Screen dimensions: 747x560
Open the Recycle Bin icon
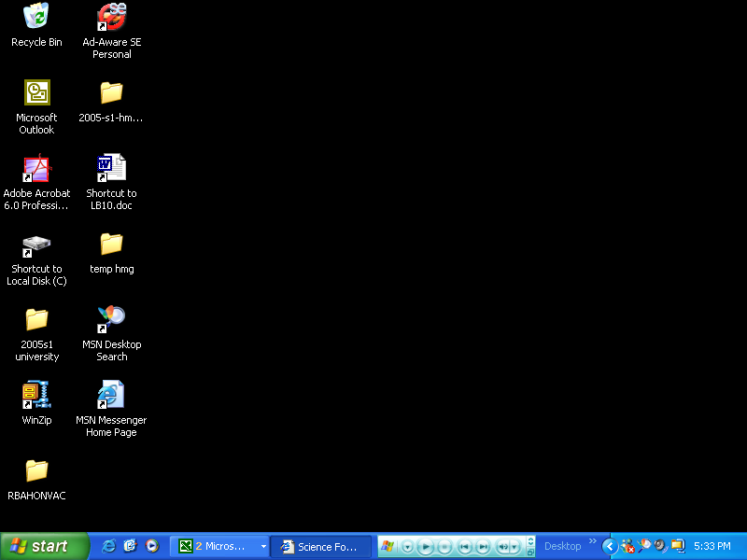tap(36, 17)
